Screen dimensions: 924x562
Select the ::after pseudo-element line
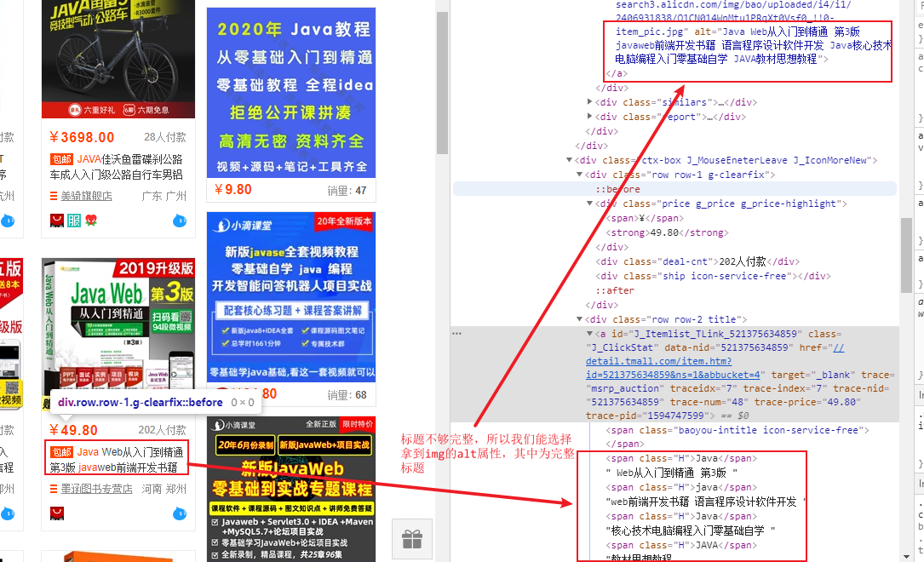click(x=615, y=290)
